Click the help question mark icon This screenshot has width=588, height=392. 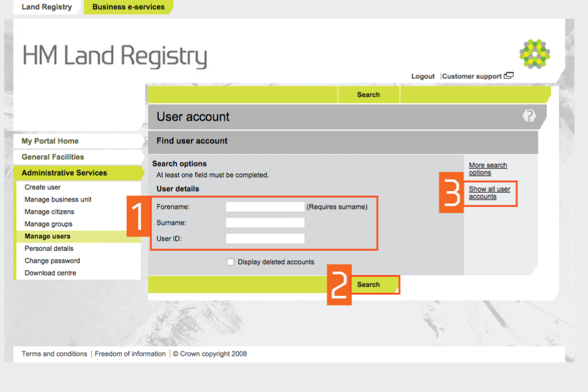point(529,116)
